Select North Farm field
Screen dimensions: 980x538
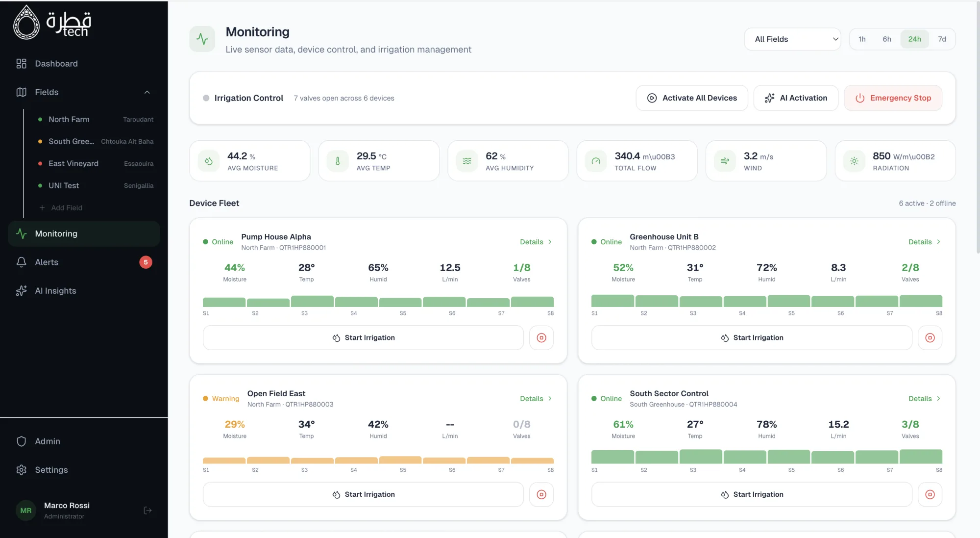pyautogui.click(x=96, y=119)
